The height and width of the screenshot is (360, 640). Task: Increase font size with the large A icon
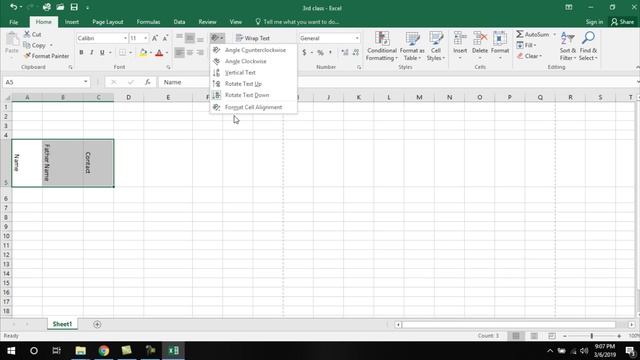pyautogui.click(x=155, y=38)
